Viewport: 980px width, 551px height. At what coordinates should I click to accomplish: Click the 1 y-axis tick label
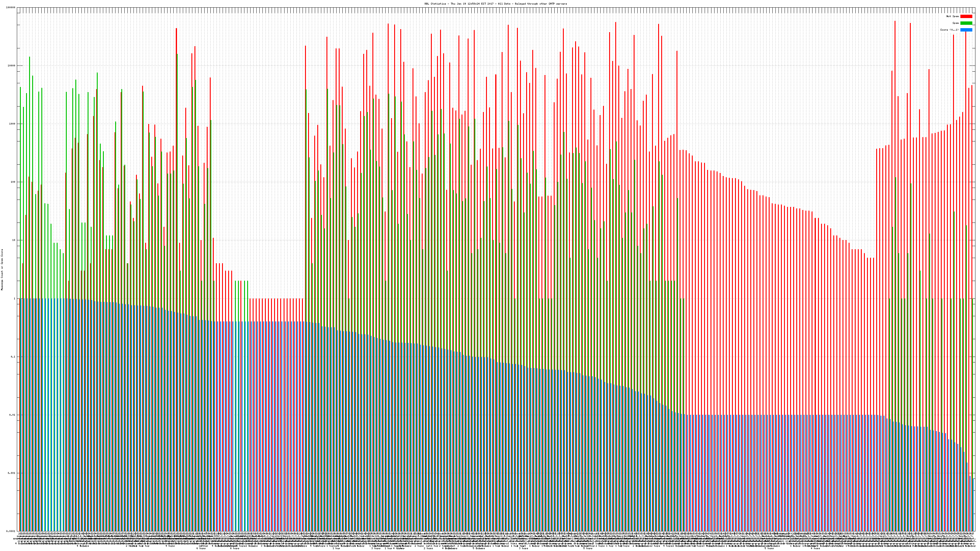click(15, 298)
